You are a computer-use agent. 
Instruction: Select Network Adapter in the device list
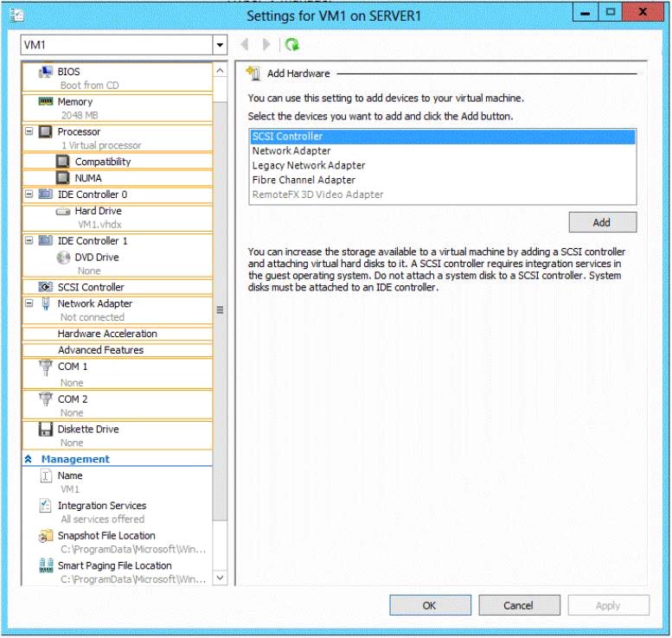point(442,150)
